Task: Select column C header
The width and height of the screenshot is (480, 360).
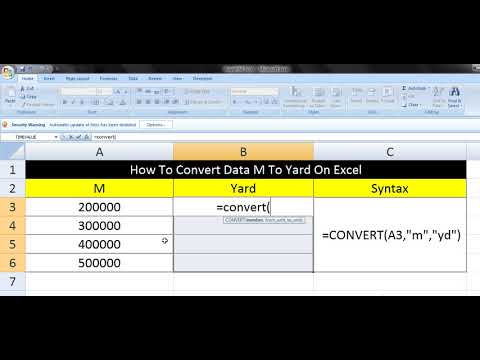Action: (x=390, y=152)
